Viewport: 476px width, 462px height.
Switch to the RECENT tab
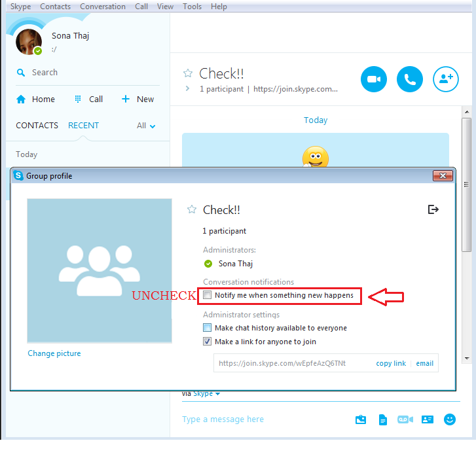coord(84,126)
